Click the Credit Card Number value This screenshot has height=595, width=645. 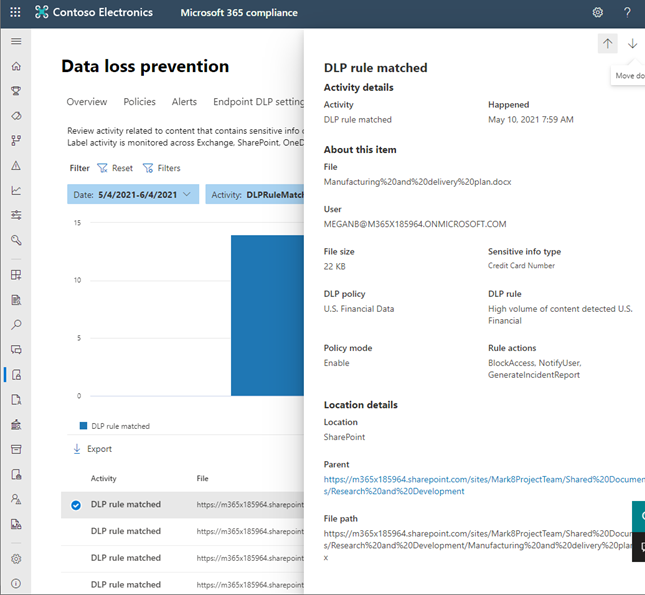[521, 266]
